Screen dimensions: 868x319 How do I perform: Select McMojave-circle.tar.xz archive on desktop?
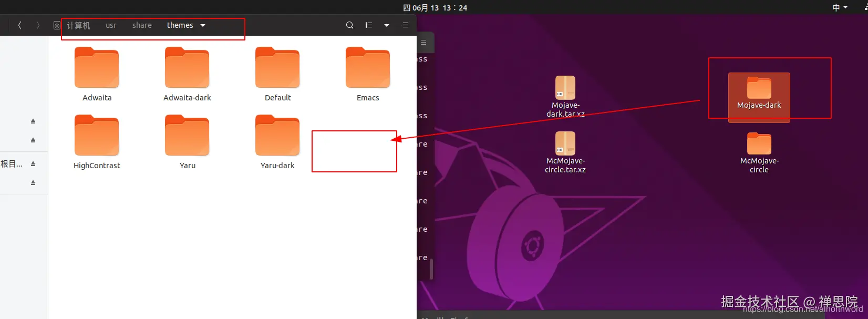pos(565,152)
